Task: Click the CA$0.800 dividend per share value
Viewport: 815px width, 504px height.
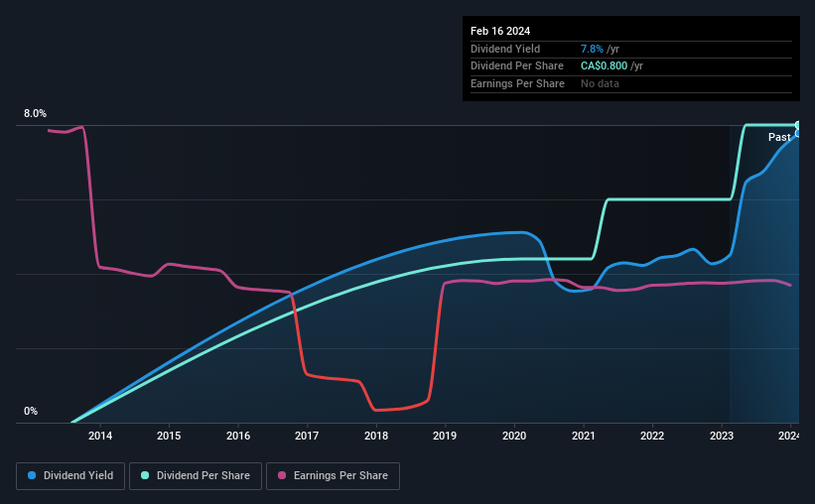Action: tap(604, 66)
